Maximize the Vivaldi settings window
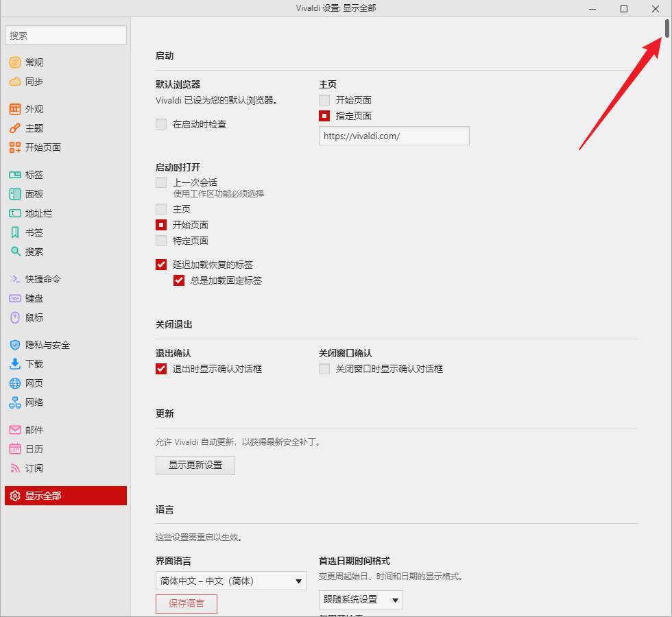672x617 pixels. (624, 8)
